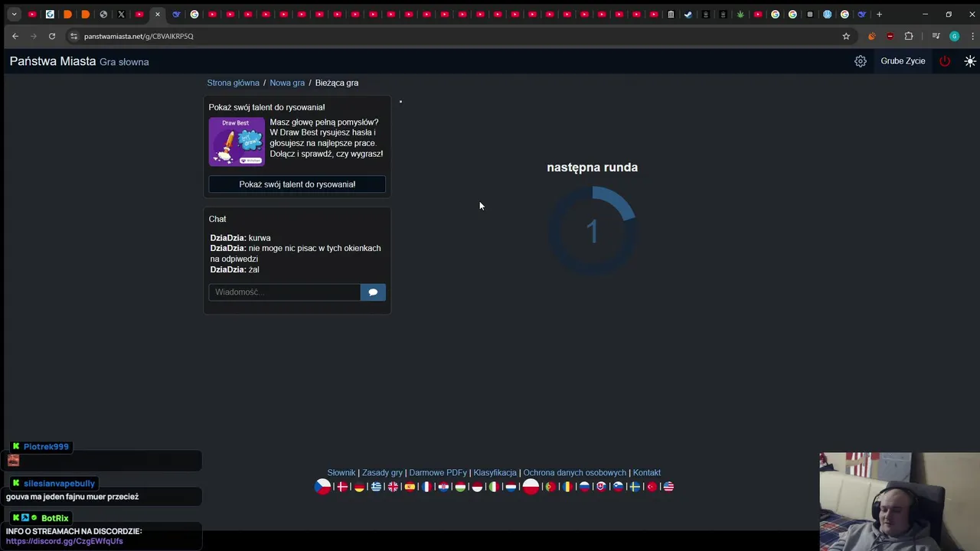This screenshot has height=551, width=980.
Task: Open the Słownik footer link
Action: [x=341, y=473]
